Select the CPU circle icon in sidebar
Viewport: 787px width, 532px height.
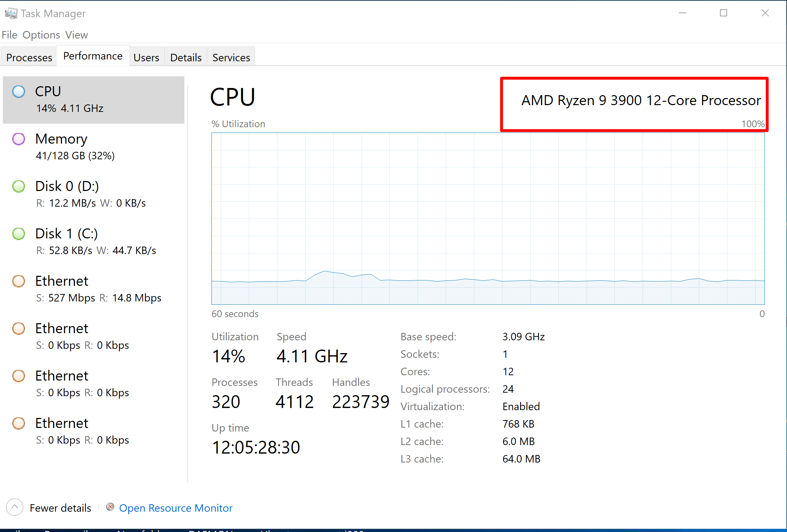pos(19,92)
